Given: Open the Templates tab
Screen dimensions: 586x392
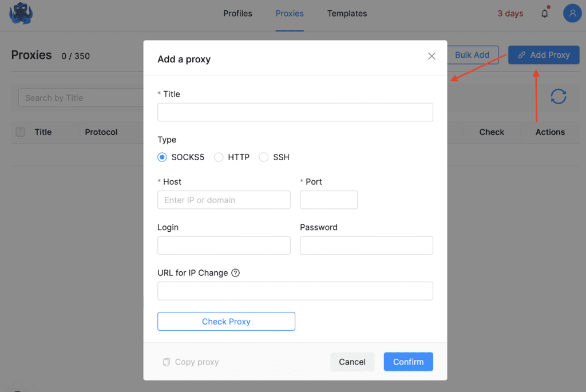Looking at the screenshot, I should [347, 14].
